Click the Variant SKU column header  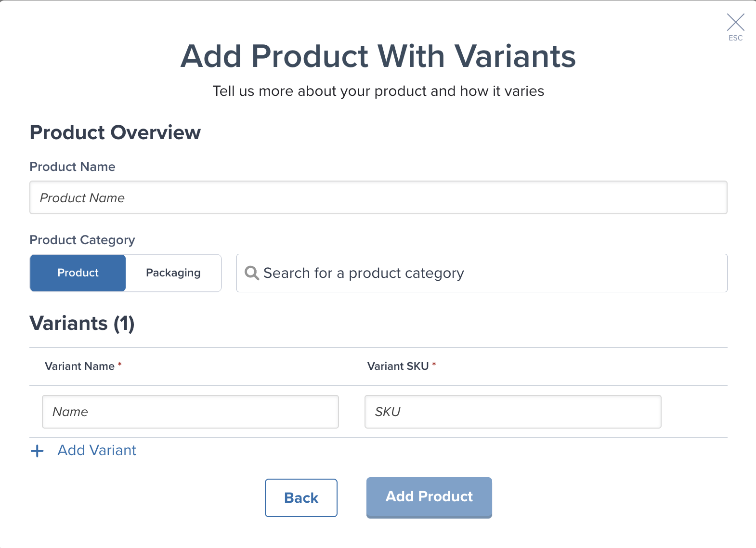tap(398, 366)
